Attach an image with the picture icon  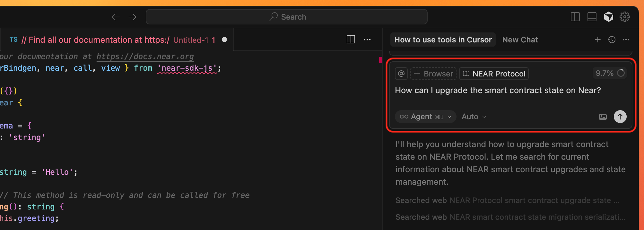click(x=603, y=117)
